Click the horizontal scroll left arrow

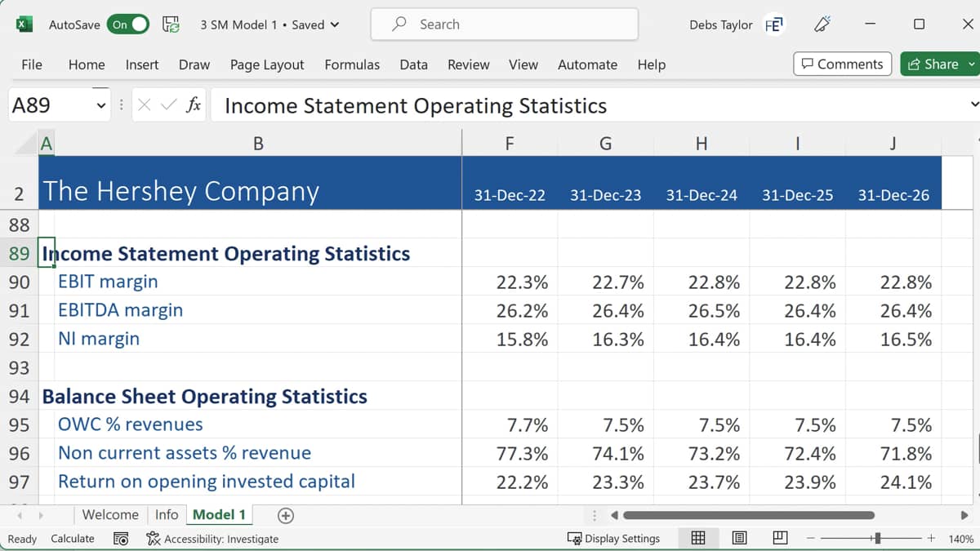tap(614, 515)
